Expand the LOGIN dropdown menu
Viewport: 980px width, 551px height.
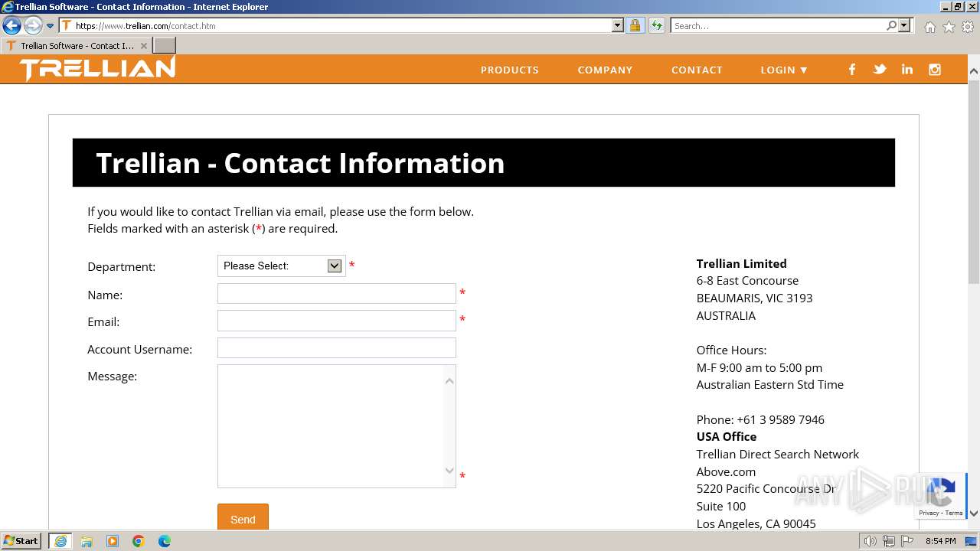[x=784, y=70]
